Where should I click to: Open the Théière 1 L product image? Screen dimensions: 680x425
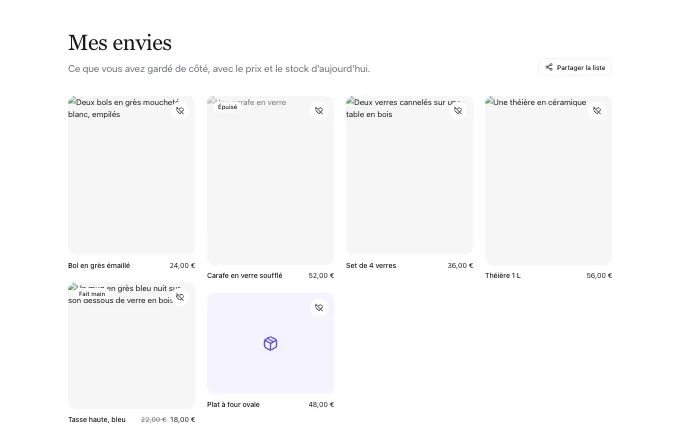pyautogui.click(x=549, y=180)
